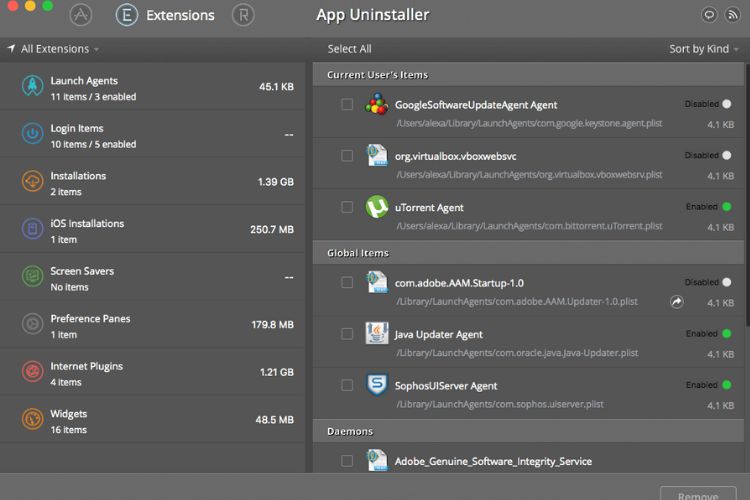Click the org.virtualbox.vboxwebsrv.plist path
750x500 pixels.
[529, 175]
